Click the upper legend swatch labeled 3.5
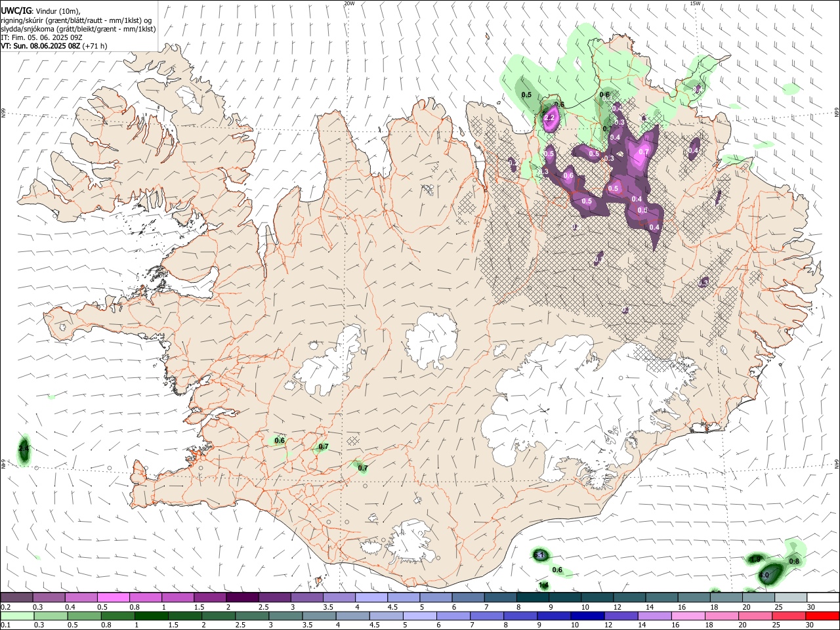This screenshot has height=630, width=840. pyautogui.click(x=338, y=597)
